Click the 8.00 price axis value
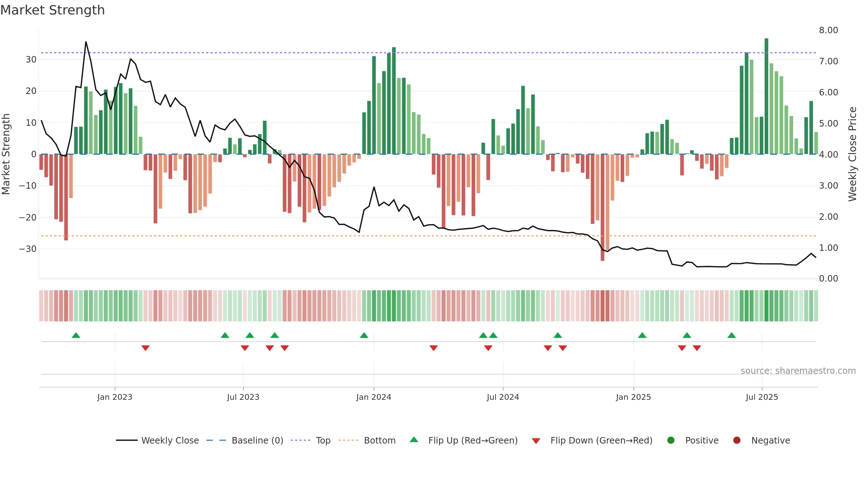The height and width of the screenshot is (488, 868). [x=829, y=30]
